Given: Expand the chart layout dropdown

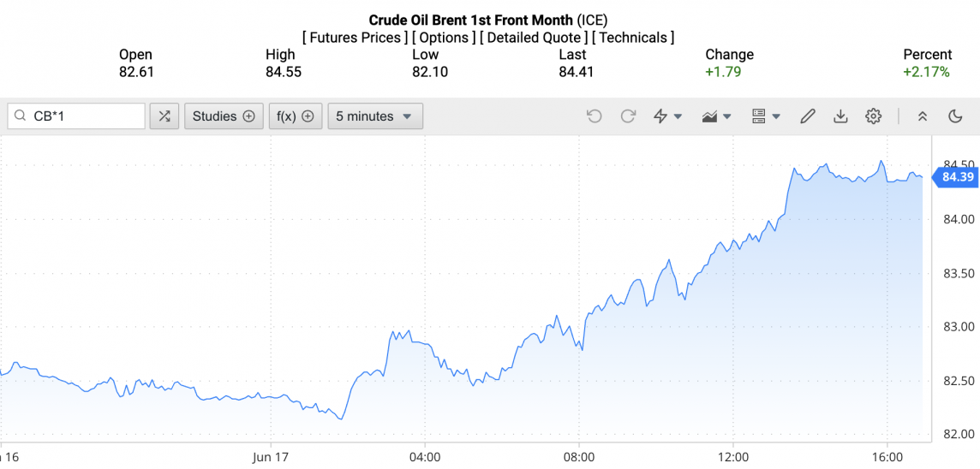Looking at the screenshot, I should (x=765, y=116).
